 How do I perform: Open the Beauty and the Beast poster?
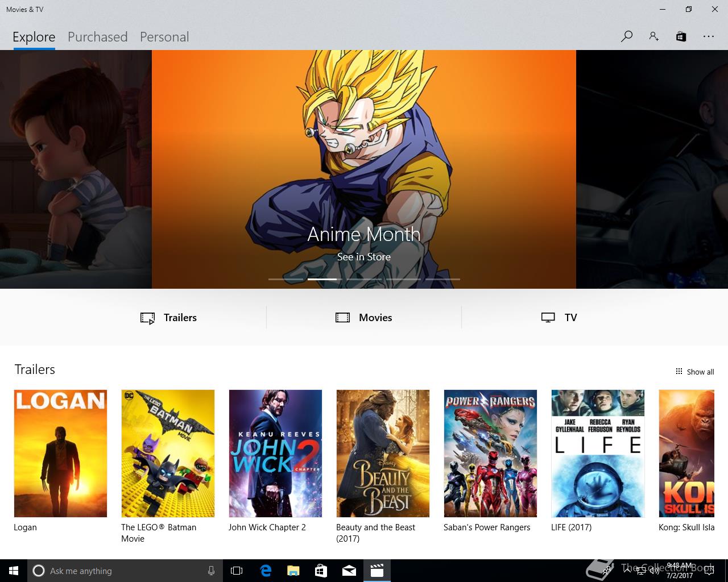tap(383, 454)
